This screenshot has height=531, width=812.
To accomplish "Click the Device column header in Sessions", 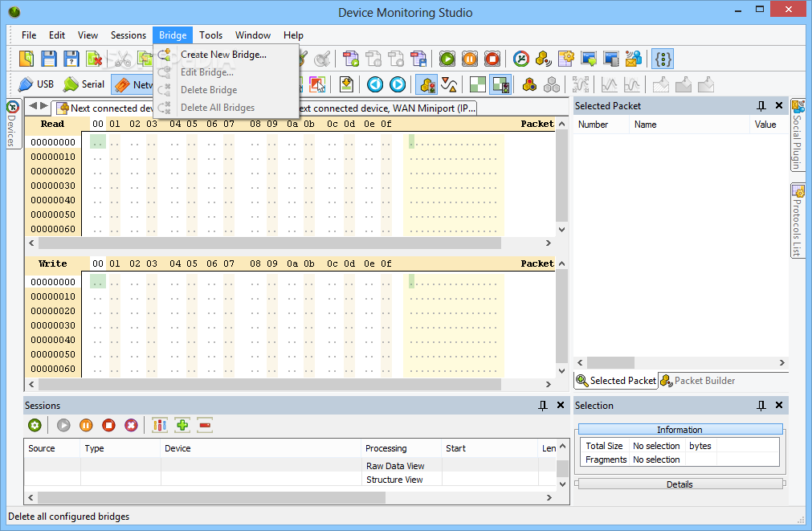I will [x=260, y=448].
